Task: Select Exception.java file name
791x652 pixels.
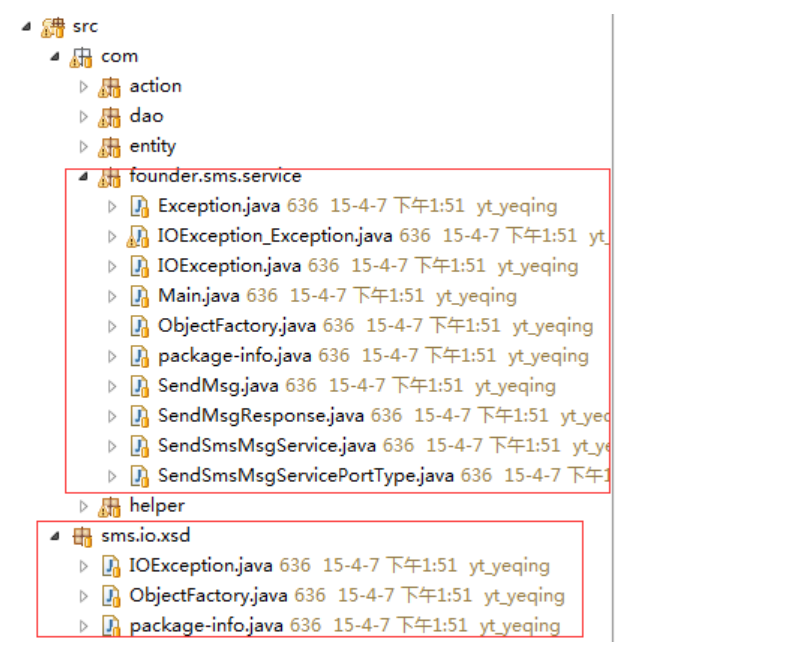Action: click(219, 206)
